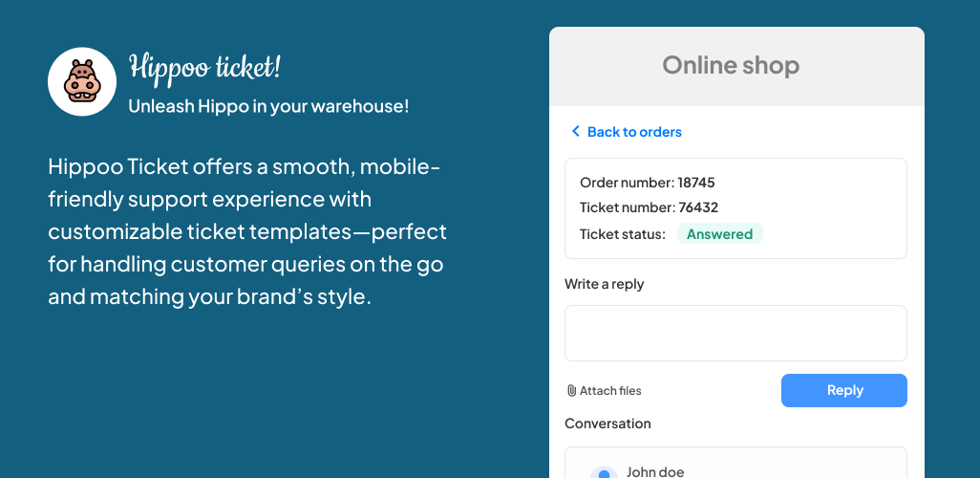Click the Online shop header title

click(x=731, y=65)
